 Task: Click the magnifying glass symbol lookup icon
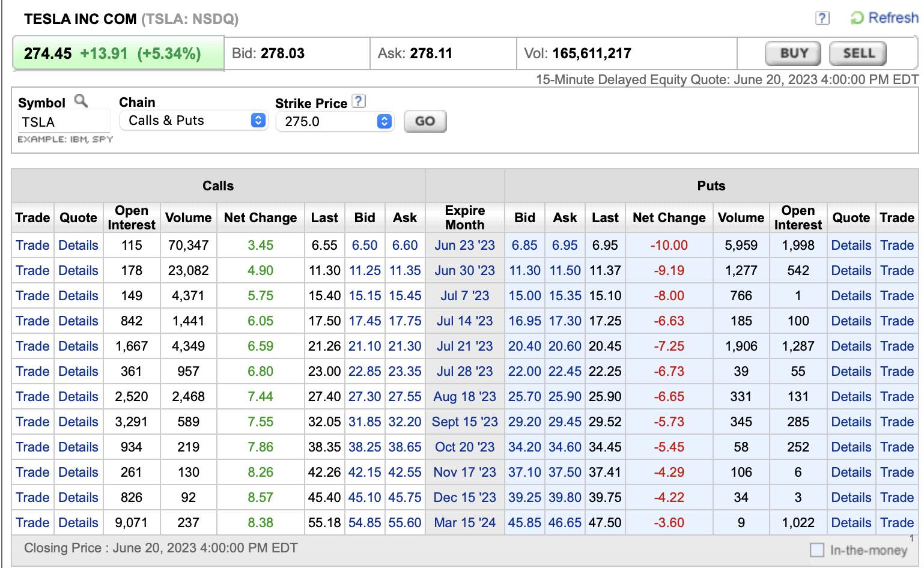point(81,101)
